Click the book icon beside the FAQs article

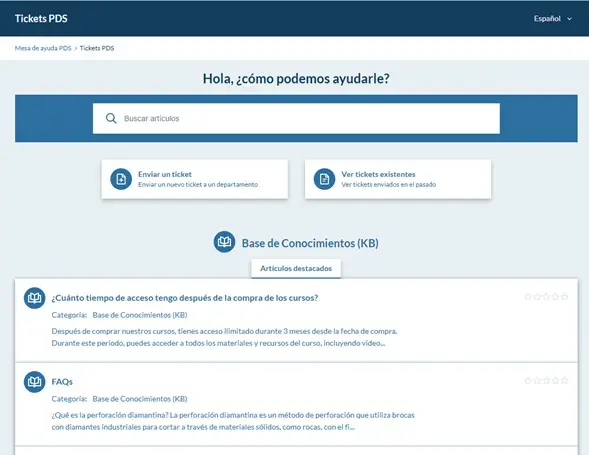[x=35, y=382]
